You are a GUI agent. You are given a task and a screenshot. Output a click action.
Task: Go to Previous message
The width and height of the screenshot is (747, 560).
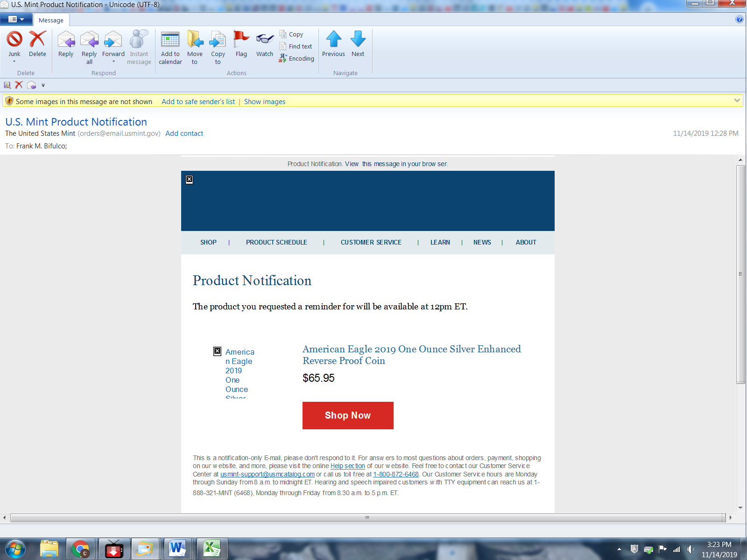click(333, 43)
